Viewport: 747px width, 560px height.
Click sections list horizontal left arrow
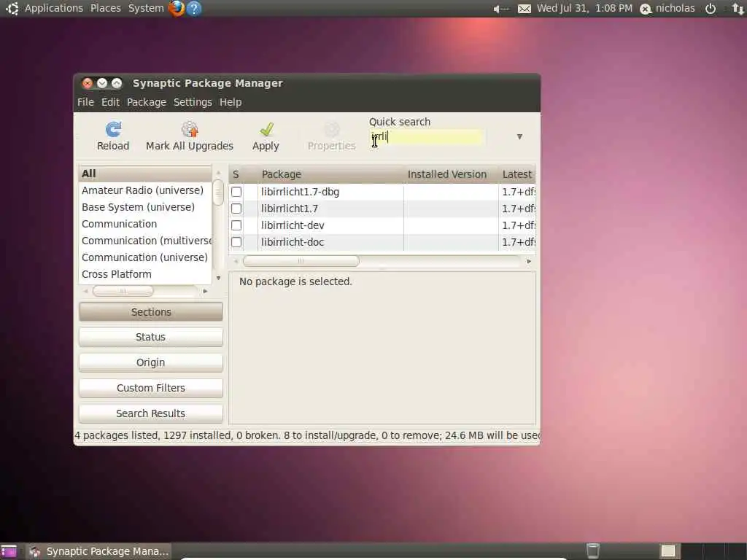[x=86, y=291]
